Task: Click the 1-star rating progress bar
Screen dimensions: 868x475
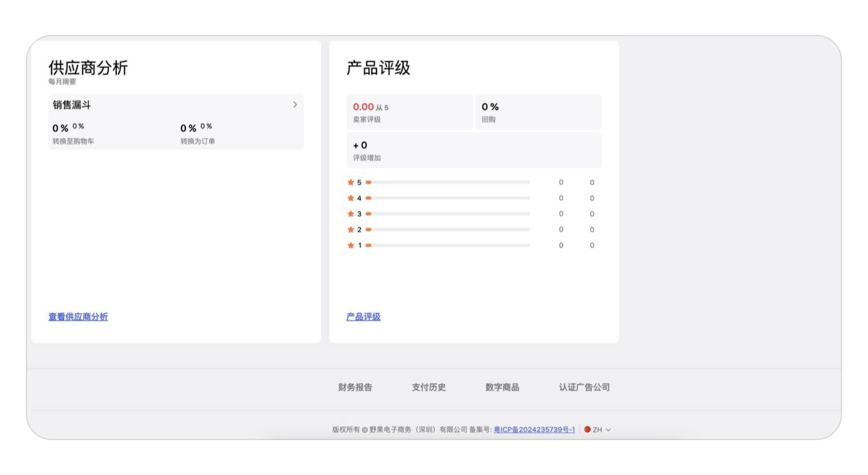Action: pyautogui.click(x=448, y=245)
